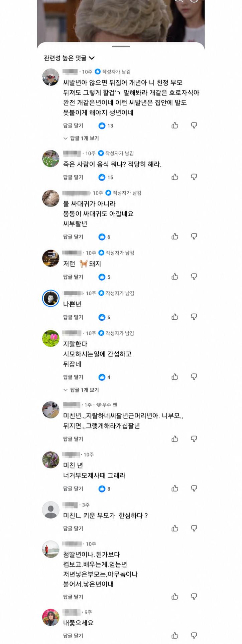242x644 pixels.
Task: Tap thumbs up on '미친 년 너거부모제사때 그래라'
Action: [x=175, y=489]
